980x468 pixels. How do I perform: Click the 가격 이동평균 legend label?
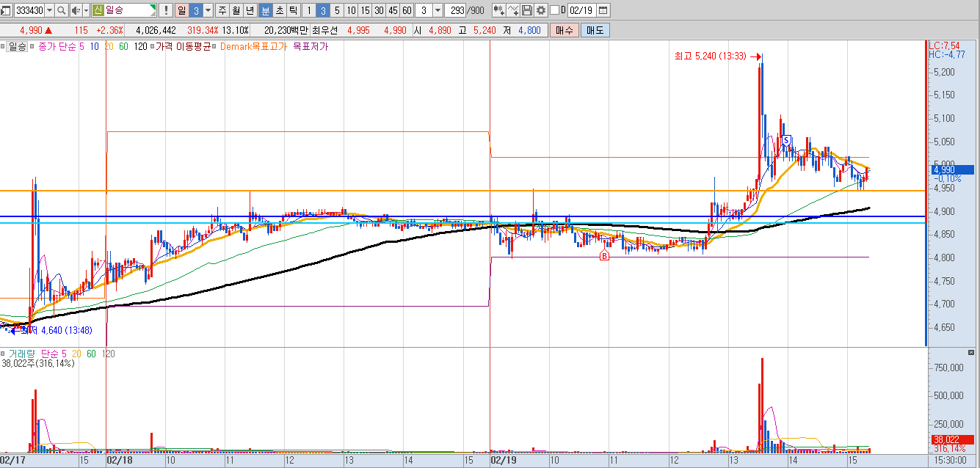click(x=183, y=46)
